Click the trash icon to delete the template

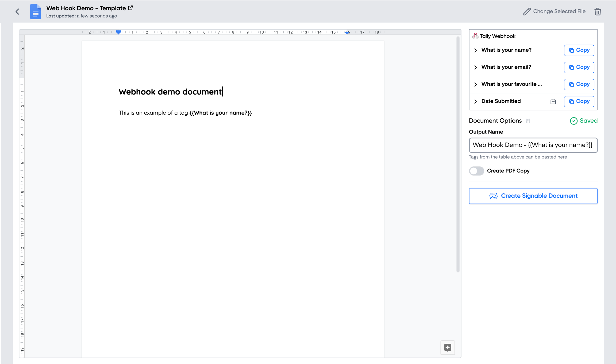598,11
